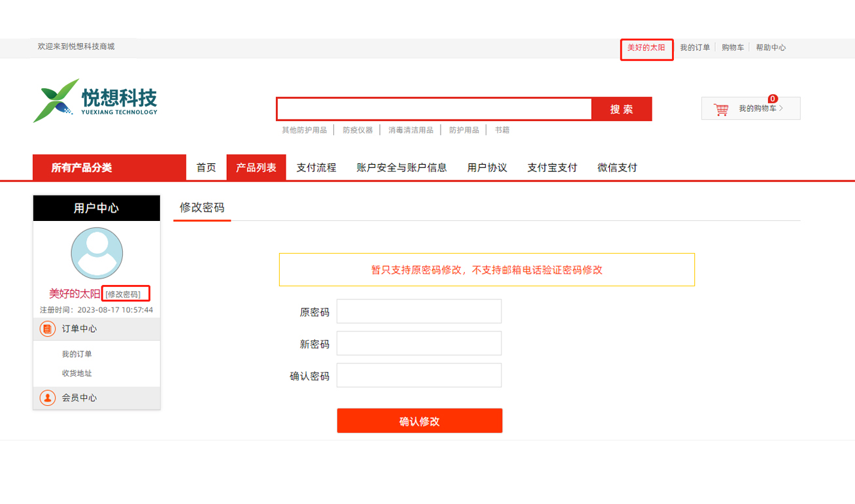This screenshot has height=504, width=855.
Task: Click the [修改密码] link
Action: click(x=123, y=294)
